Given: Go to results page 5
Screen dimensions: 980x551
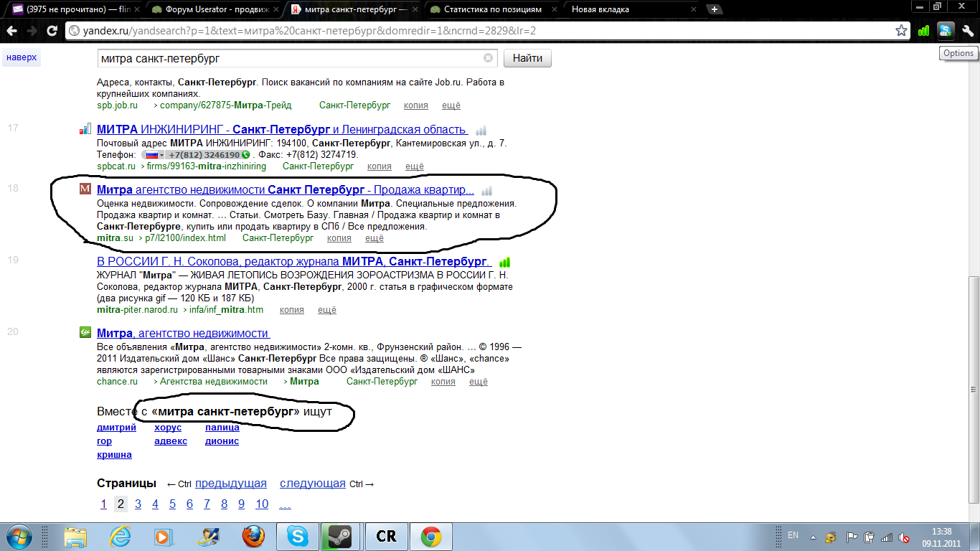Looking at the screenshot, I should (173, 504).
